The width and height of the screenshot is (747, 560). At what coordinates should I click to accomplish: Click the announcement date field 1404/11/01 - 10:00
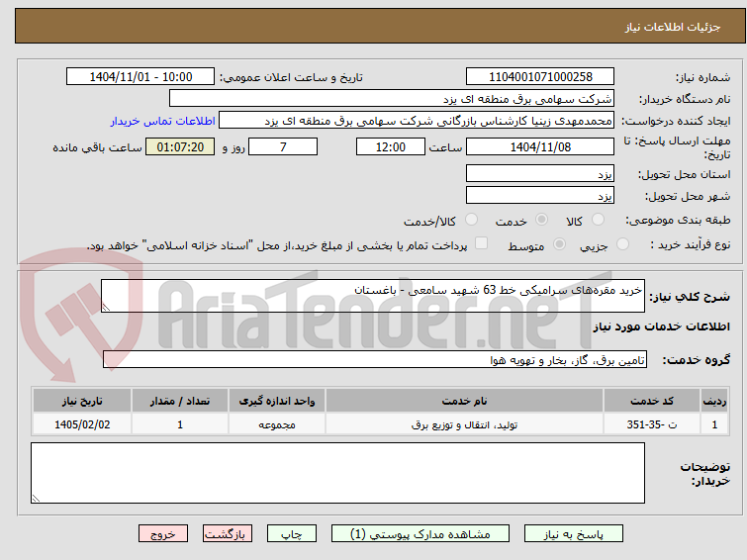(x=140, y=77)
